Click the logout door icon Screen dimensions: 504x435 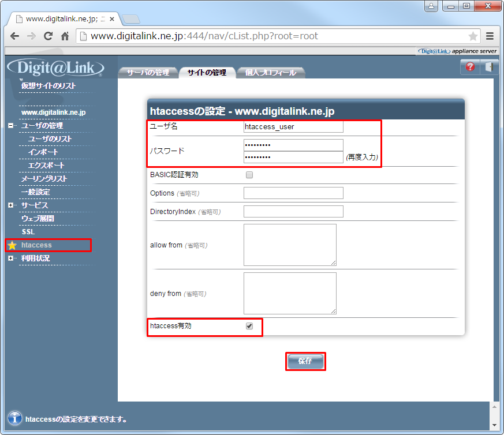tap(489, 67)
